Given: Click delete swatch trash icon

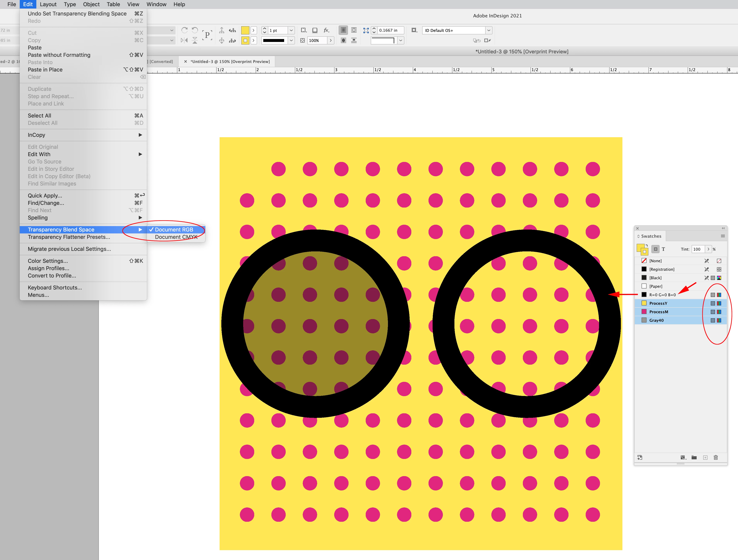Looking at the screenshot, I should (715, 457).
